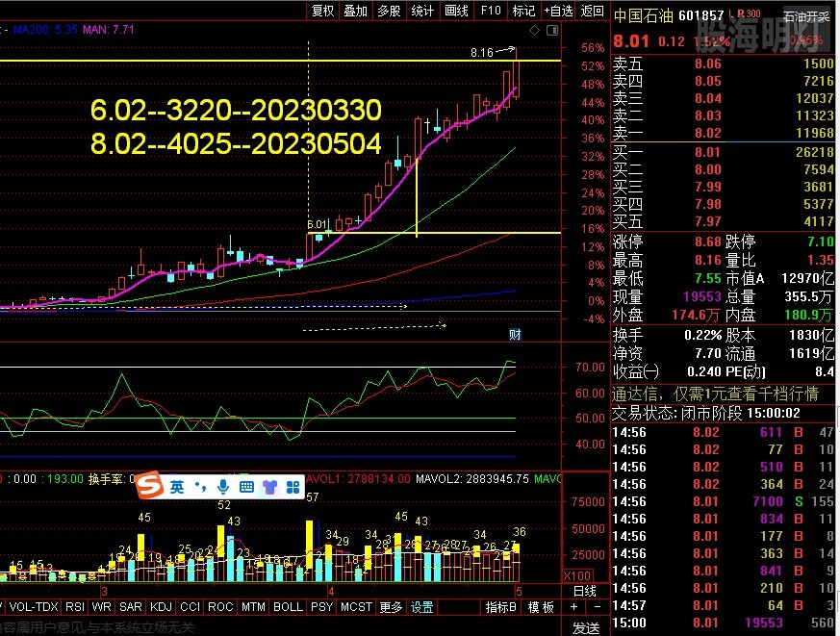
Task: Toggle Sogou input language '英' indicator
Action: click(177, 487)
